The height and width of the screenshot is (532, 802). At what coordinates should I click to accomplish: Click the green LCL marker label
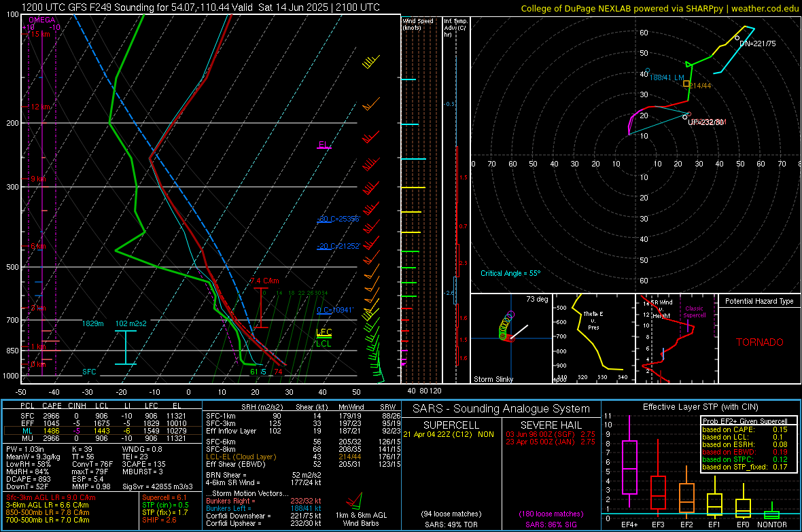coord(324,344)
